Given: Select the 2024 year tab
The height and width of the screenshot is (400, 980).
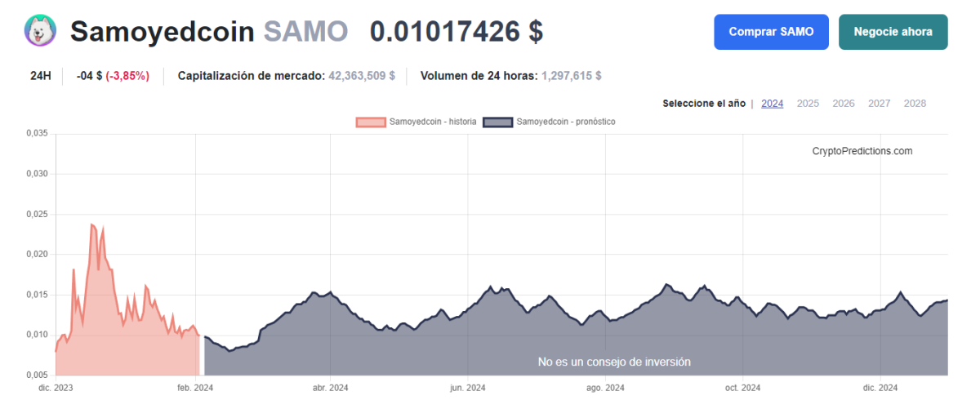Looking at the screenshot, I should point(772,104).
